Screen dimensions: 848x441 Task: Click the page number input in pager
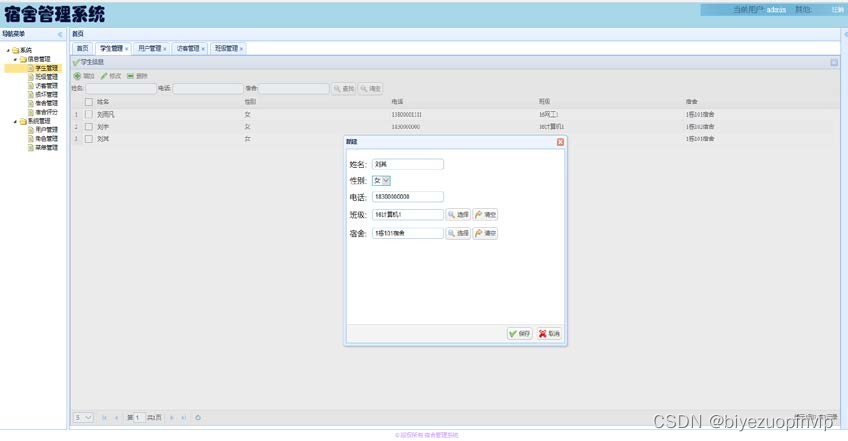click(140, 418)
